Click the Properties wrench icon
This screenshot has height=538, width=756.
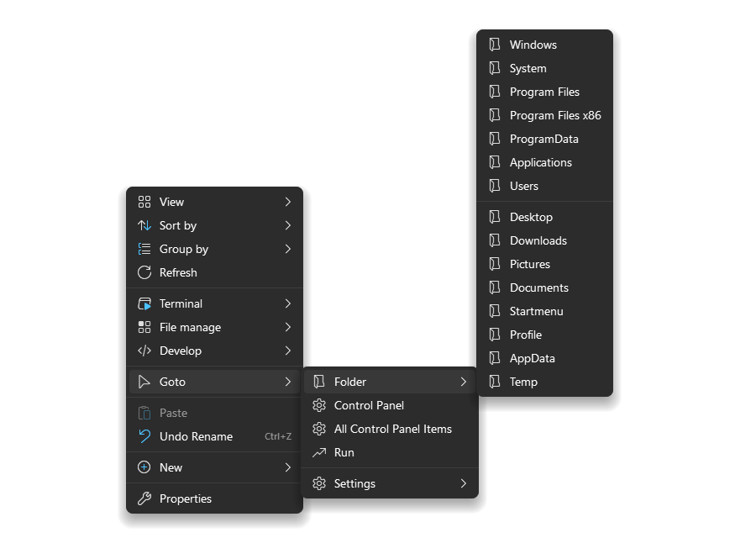pos(144,498)
